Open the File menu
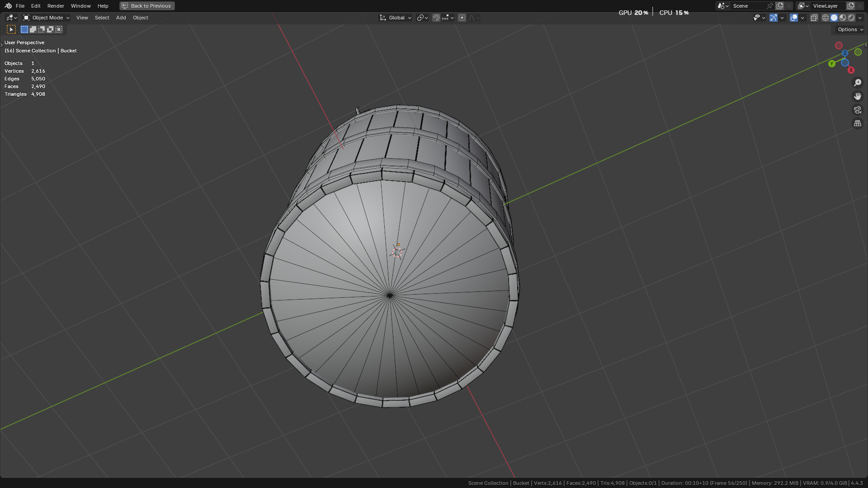The height and width of the screenshot is (488, 868). tap(20, 6)
